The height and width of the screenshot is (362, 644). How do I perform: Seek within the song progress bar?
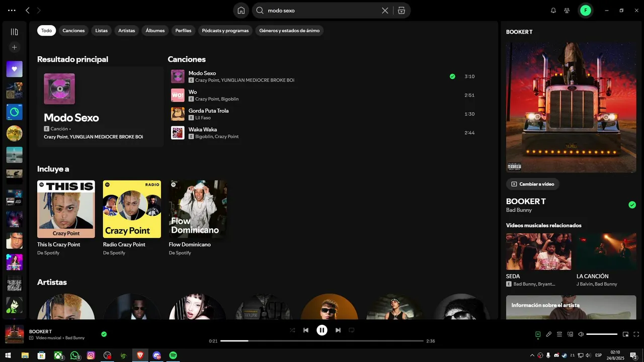[x=322, y=341]
